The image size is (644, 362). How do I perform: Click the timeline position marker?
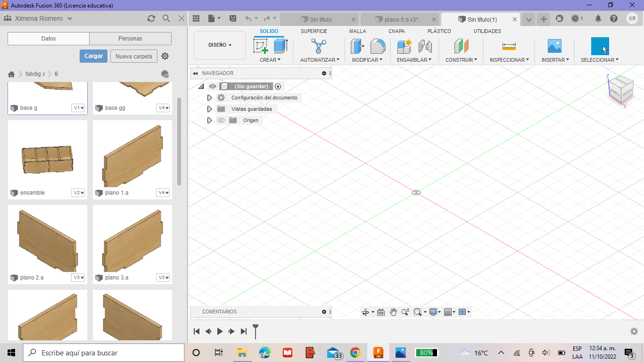coord(256,331)
